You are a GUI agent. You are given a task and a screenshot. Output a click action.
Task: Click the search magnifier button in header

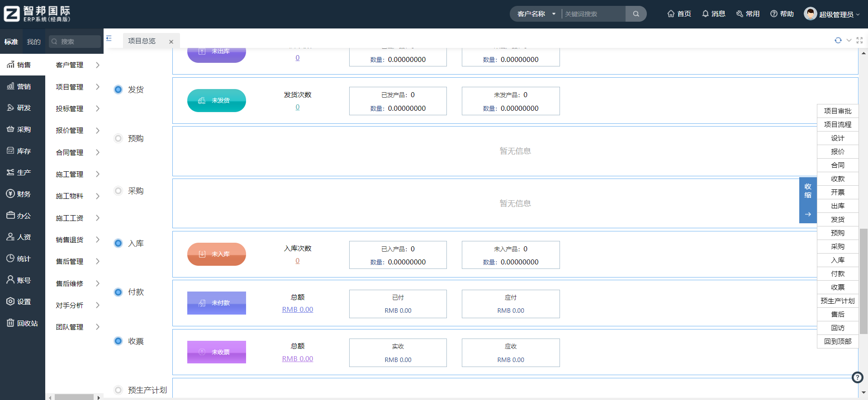pyautogui.click(x=636, y=14)
